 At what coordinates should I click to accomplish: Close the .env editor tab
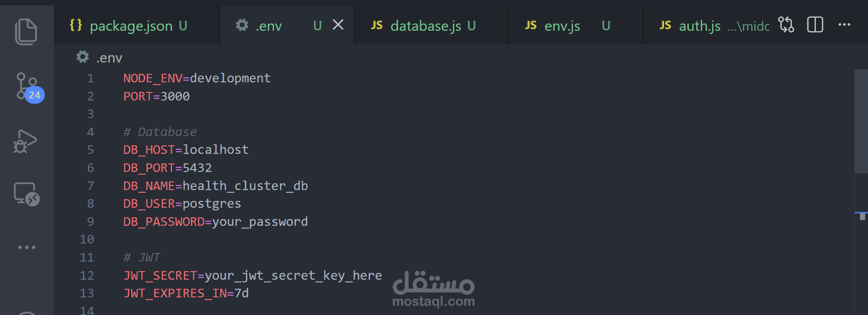point(338,25)
